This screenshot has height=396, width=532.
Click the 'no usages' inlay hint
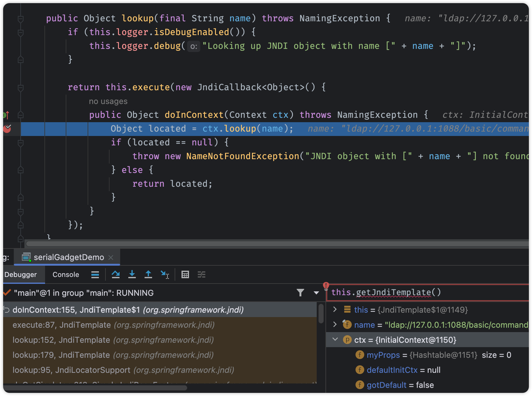[x=108, y=102]
